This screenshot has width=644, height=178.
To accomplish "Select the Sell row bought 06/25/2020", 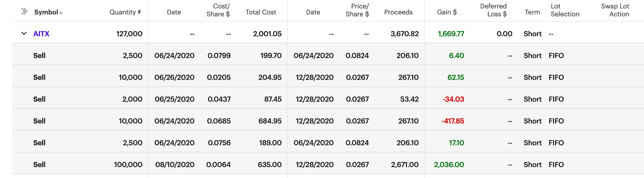I will tap(39, 99).
